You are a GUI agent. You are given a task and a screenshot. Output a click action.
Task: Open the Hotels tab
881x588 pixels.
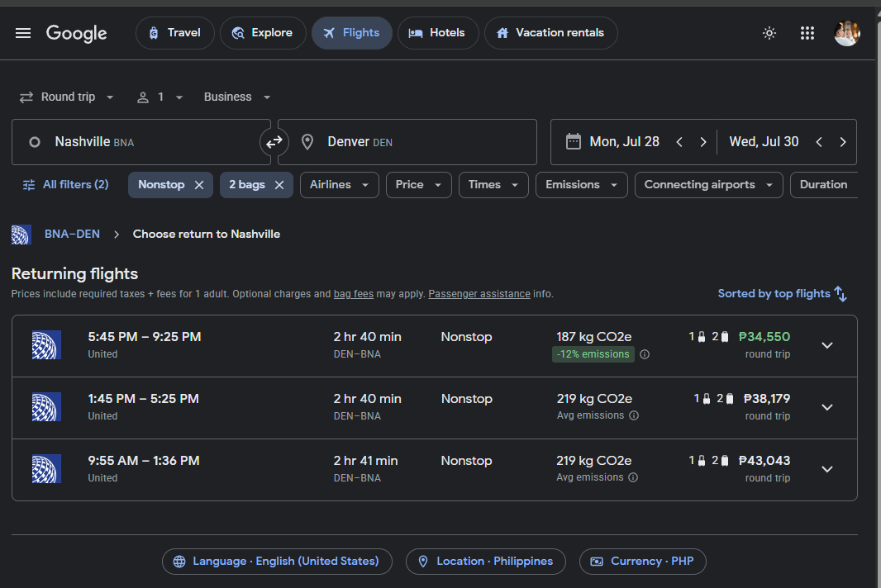438,33
